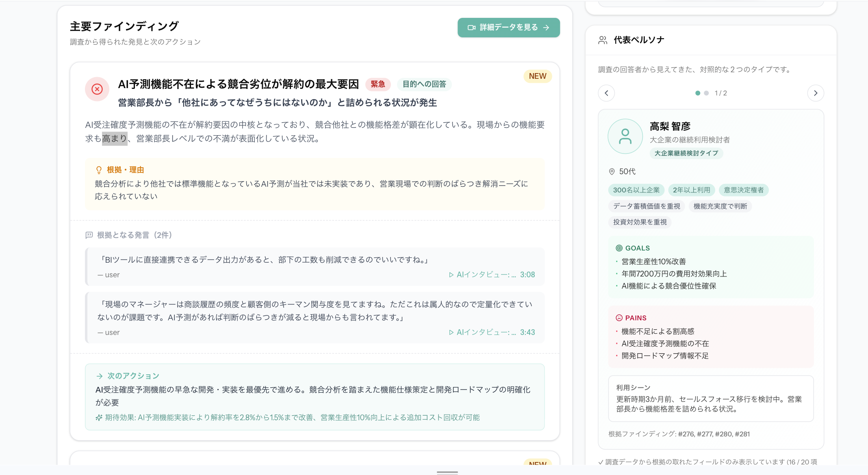This screenshot has height=475, width=868.
Task: Select the 投資対効果を重視 tag
Action: [x=640, y=222]
